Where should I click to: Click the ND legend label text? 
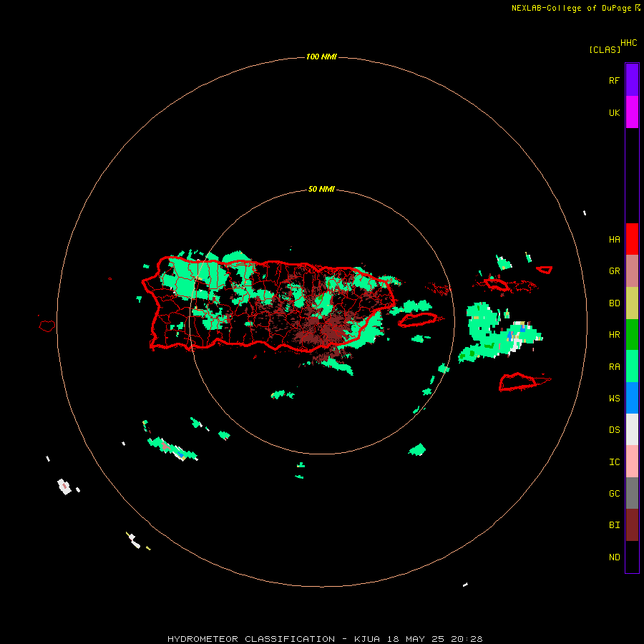(614, 557)
